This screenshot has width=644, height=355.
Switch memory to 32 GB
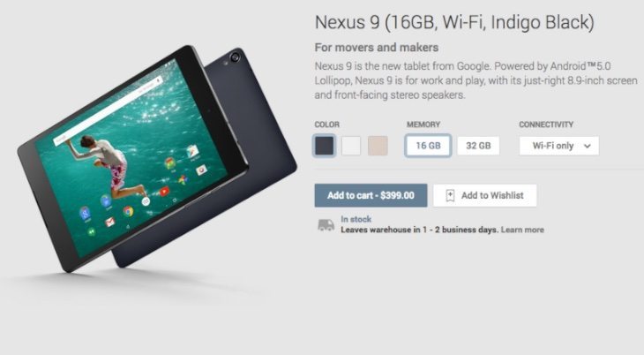[x=478, y=146]
